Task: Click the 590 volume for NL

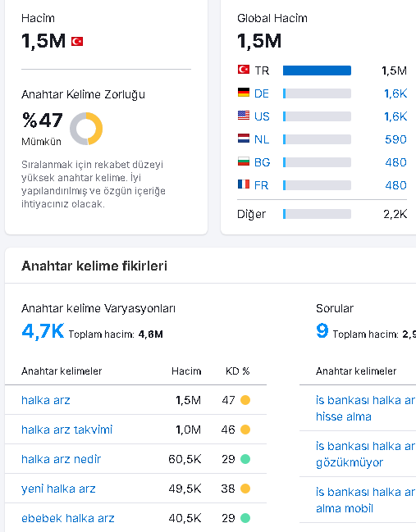Action: 395,139
